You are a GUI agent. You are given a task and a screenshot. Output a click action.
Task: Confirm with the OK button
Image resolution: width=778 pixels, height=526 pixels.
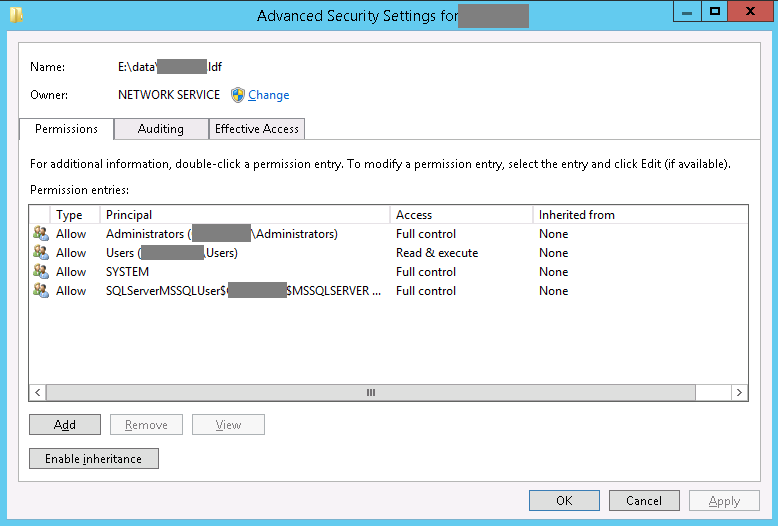tap(564, 501)
